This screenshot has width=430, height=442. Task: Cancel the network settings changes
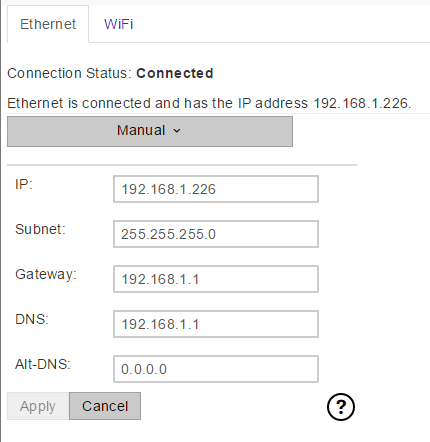point(105,406)
